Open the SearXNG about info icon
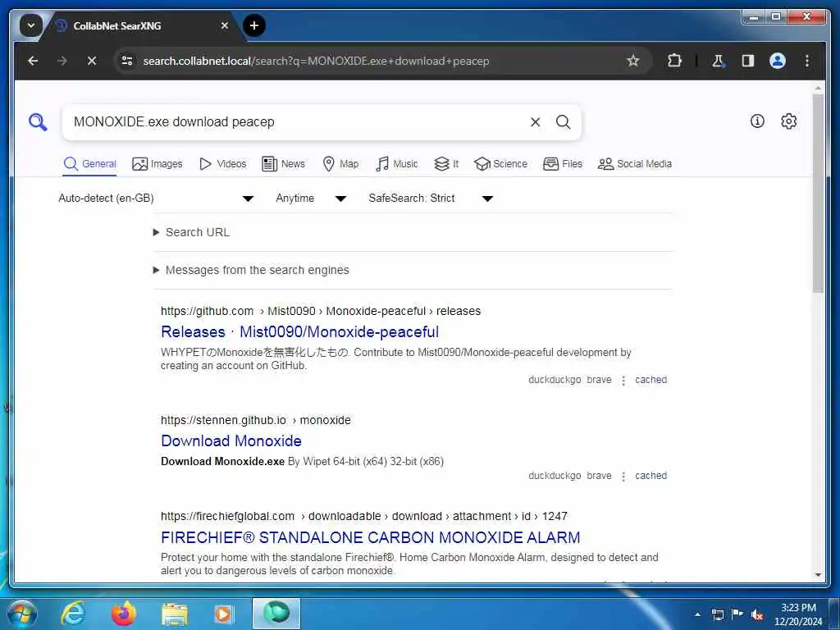 (x=757, y=121)
